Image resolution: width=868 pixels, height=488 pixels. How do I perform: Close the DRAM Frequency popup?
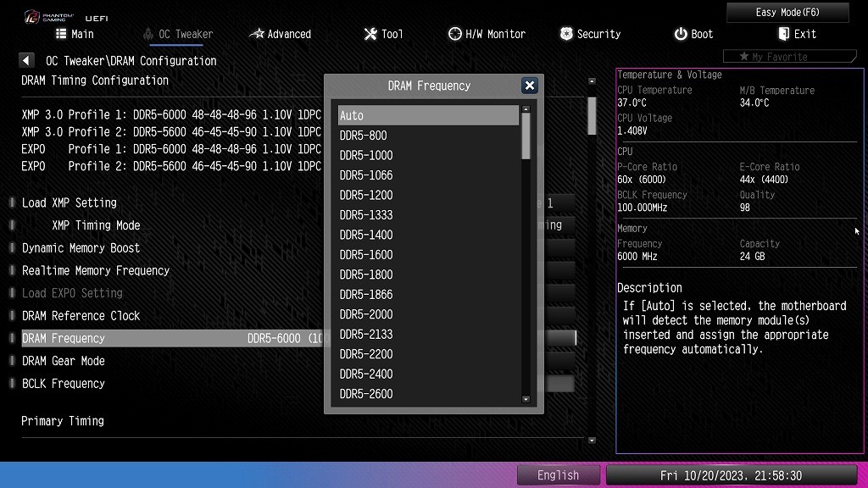pyautogui.click(x=530, y=86)
